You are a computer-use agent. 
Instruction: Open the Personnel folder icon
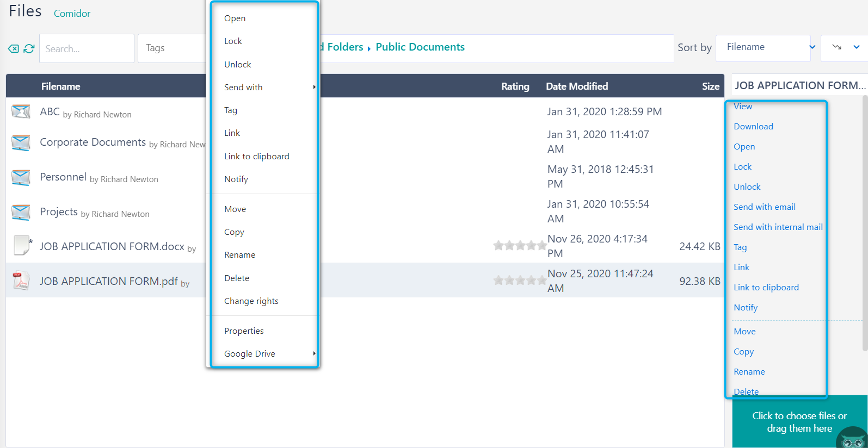click(21, 178)
